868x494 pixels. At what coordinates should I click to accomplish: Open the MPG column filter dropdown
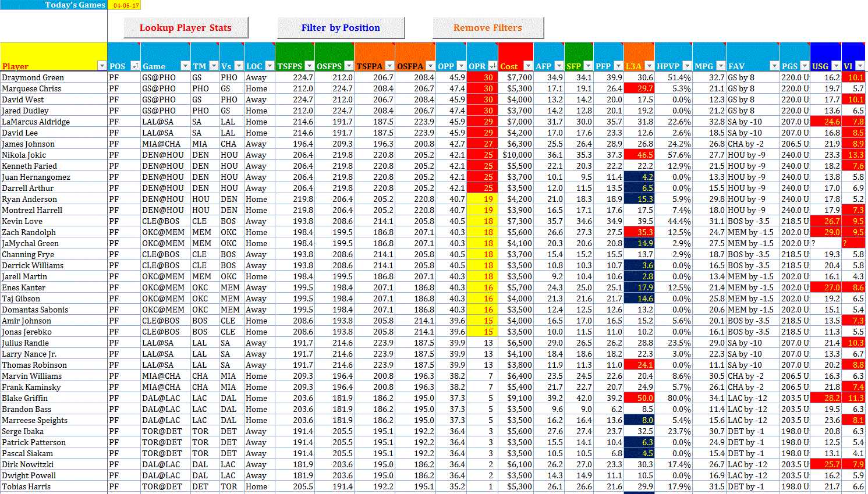(721, 66)
